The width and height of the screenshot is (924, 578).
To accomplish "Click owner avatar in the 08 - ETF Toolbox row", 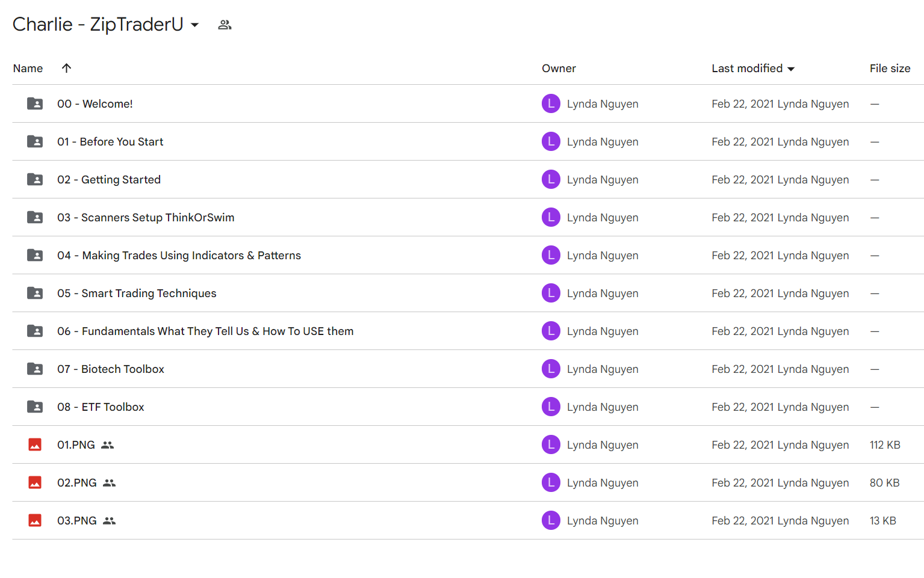I will (x=551, y=407).
